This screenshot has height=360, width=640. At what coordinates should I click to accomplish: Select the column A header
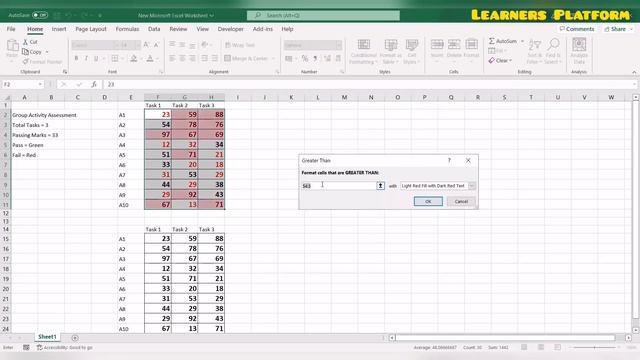(x=24, y=97)
